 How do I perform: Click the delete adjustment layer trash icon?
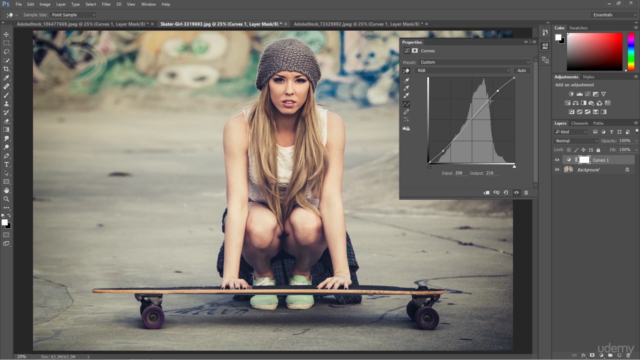(x=526, y=193)
